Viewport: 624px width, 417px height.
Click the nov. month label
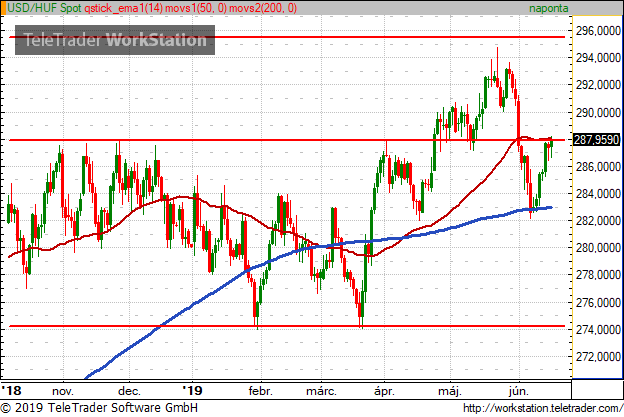(63, 391)
